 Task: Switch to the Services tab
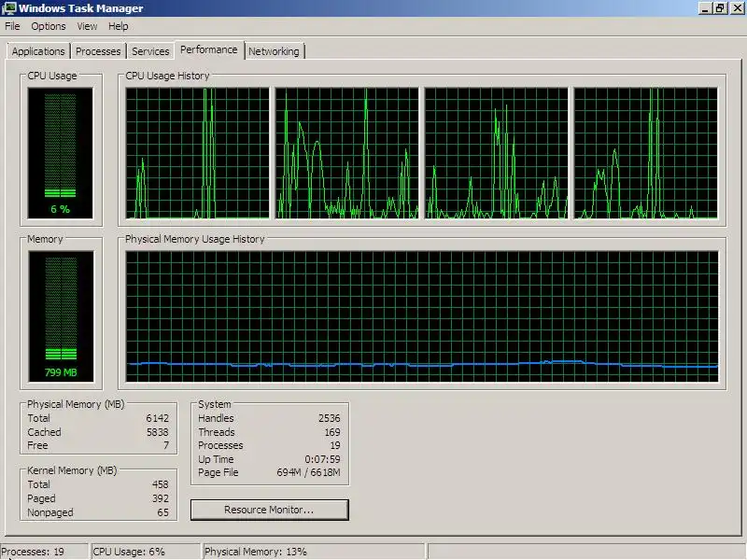pyautogui.click(x=150, y=51)
